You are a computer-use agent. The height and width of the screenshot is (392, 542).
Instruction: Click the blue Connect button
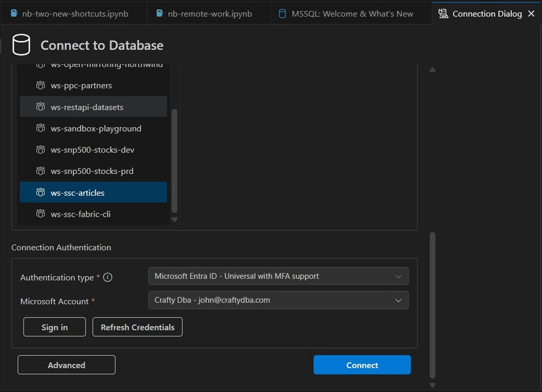(x=362, y=365)
